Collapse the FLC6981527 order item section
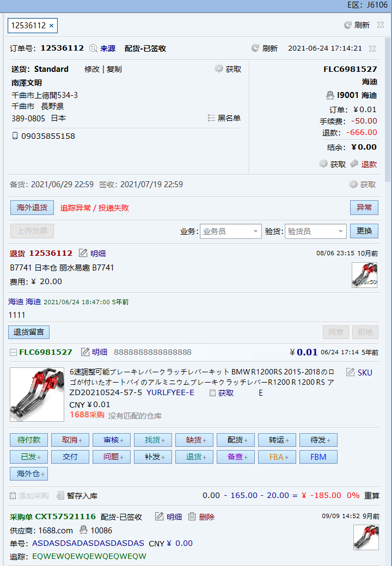 [x=14, y=352]
